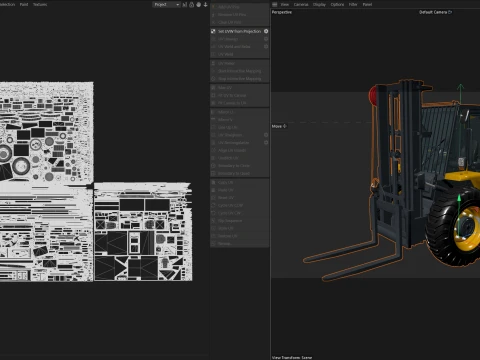Click the Restore UV command
Screen dimensions: 480x360
coord(240,236)
